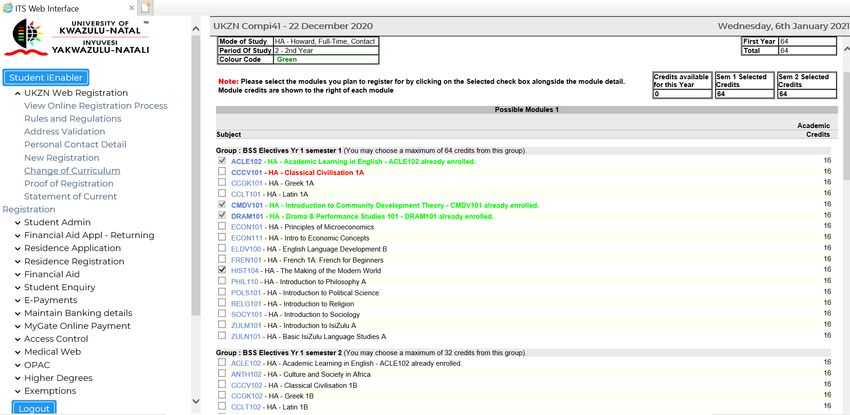This screenshot has width=850, height=415.
Task: Uncheck HIST104 Making of the Modern World
Action: (x=222, y=270)
